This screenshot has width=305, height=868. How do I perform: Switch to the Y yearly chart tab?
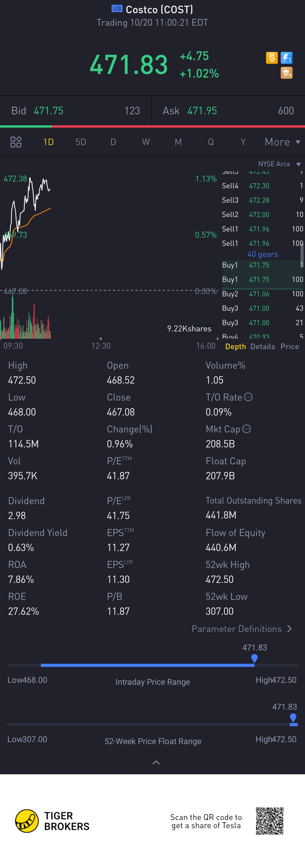243,142
